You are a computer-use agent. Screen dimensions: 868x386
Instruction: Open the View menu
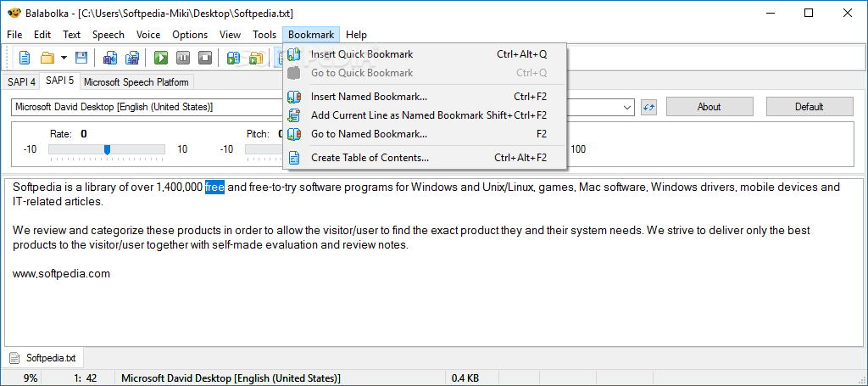click(x=230, y=34)
